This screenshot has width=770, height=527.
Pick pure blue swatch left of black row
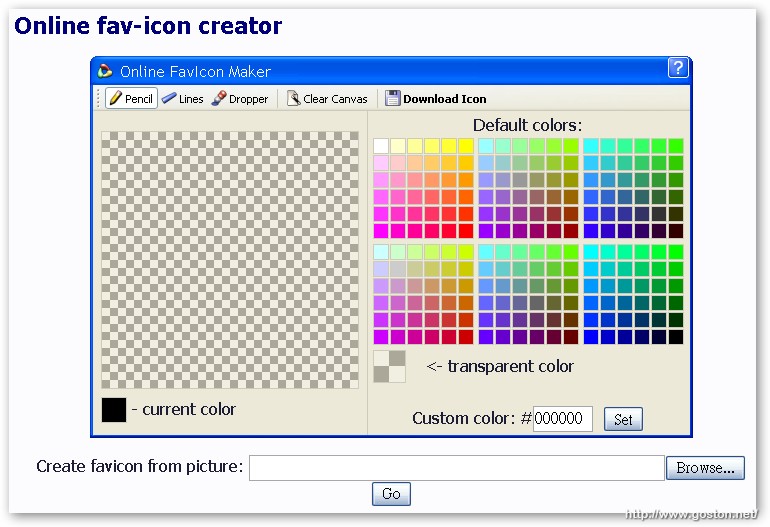tap(591, 337)
